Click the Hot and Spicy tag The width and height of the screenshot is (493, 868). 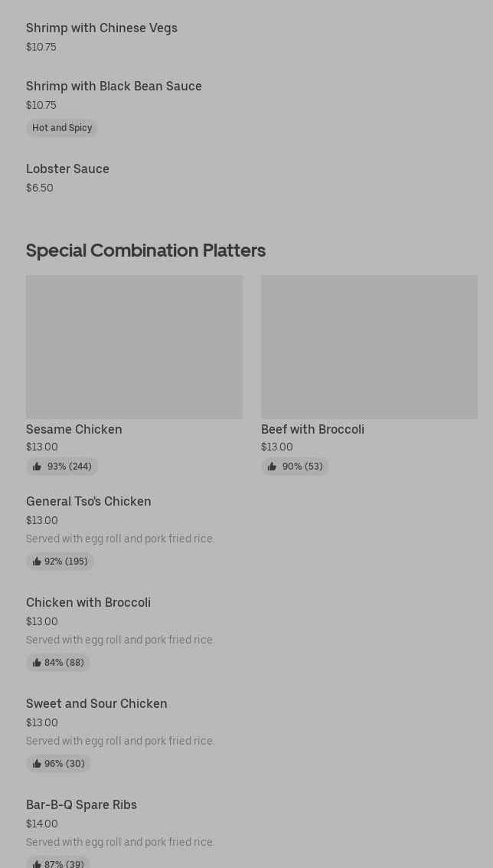pyautogui.click(x=62, y=128)
